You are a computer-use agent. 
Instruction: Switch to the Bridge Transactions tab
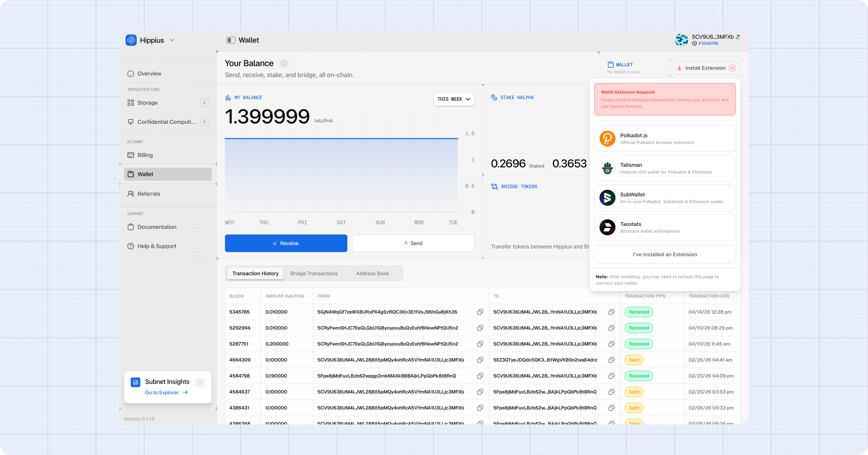tap(314, 273)
